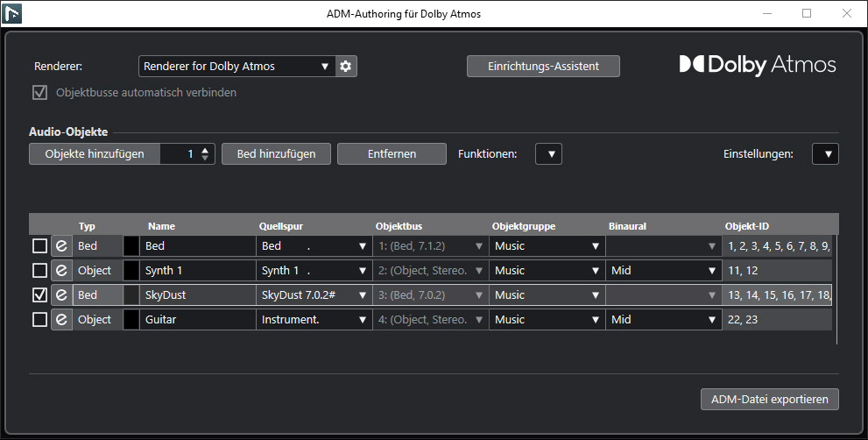Select the Synth 1 row checkbox
This screenshot has height=440, width=868.
coord(39,271)
